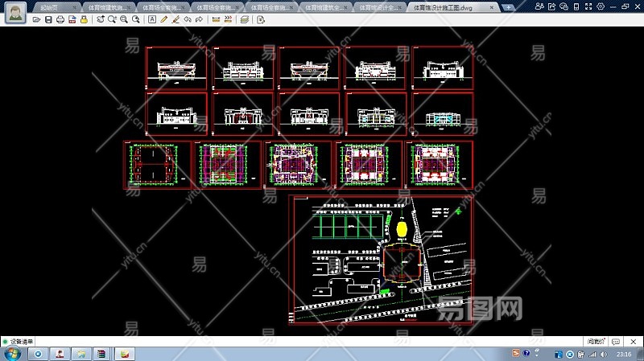Viewport: 644px width, 361px height.
Task: Click the Print icon in toolbar
Action: (60, 19)
